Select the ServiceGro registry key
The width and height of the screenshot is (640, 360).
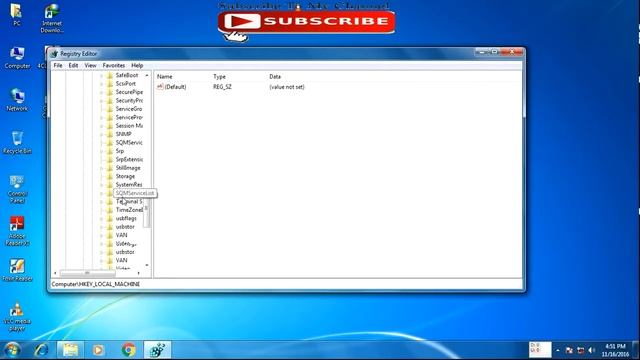pyautogui.click(x=129, y=109)
